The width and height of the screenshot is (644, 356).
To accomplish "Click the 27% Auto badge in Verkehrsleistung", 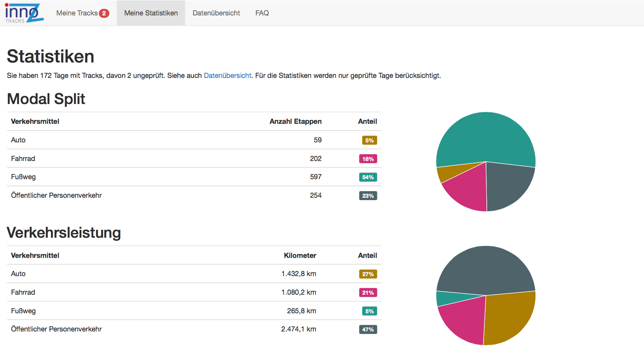I will 368,274.
